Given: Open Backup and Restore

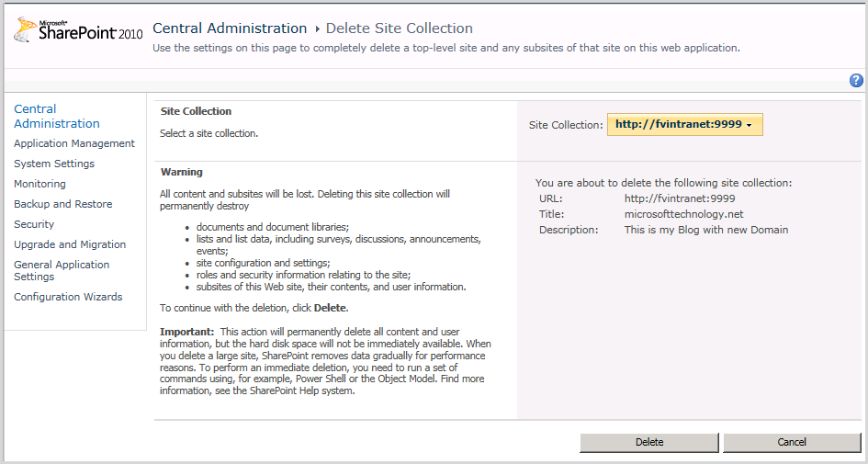Looking at the screenshot, I should coord(63,204).
